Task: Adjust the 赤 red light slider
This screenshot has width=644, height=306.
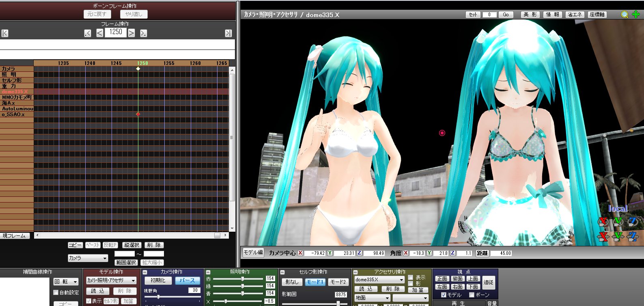Action: pyautogui.click(x=239, y=279)
